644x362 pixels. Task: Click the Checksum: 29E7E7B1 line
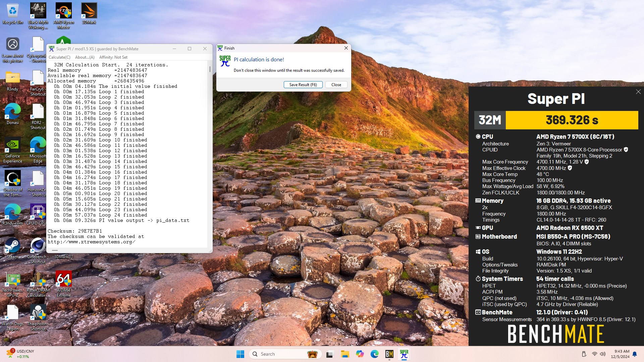pos(75,231)
